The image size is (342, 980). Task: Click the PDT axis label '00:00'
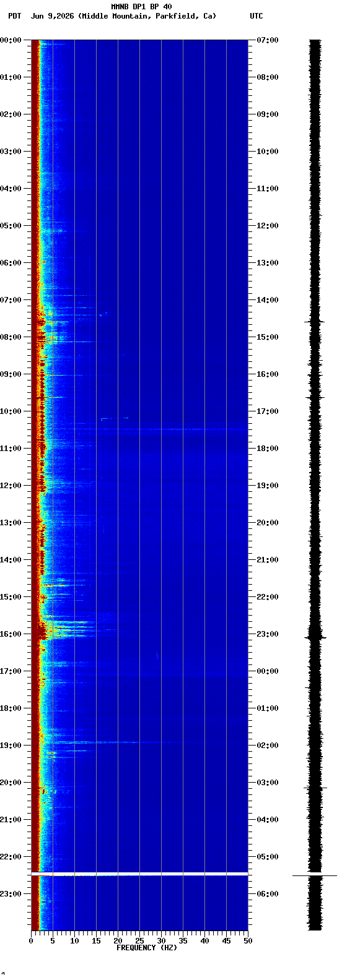11,40
